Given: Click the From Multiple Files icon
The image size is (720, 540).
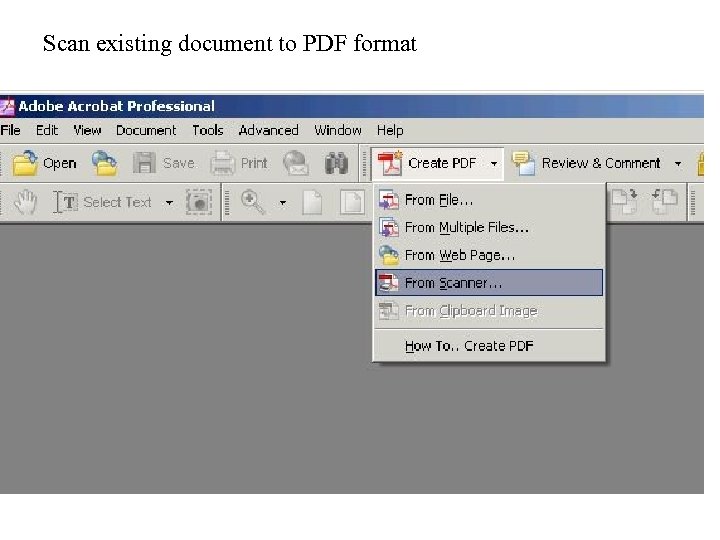Looking at the screenshot, I should 388,227.
